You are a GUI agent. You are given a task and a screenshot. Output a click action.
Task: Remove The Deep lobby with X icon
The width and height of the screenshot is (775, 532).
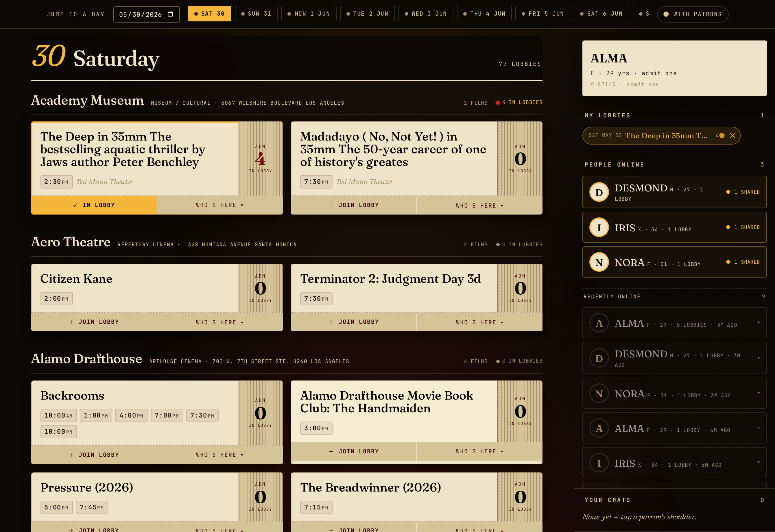tap(733, 136)
